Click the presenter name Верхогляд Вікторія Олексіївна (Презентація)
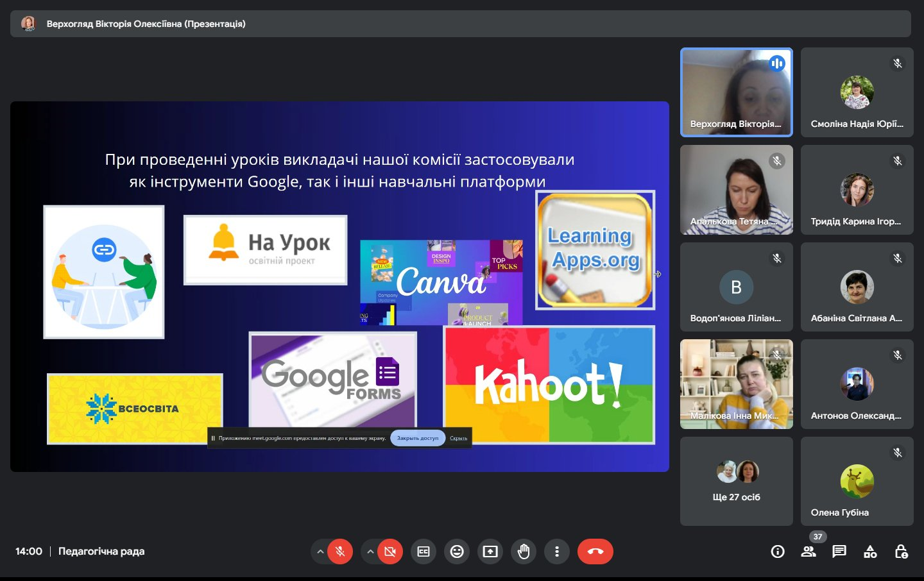Image resolution: width=924 pixels, height=581 pixels. (146, 24)
